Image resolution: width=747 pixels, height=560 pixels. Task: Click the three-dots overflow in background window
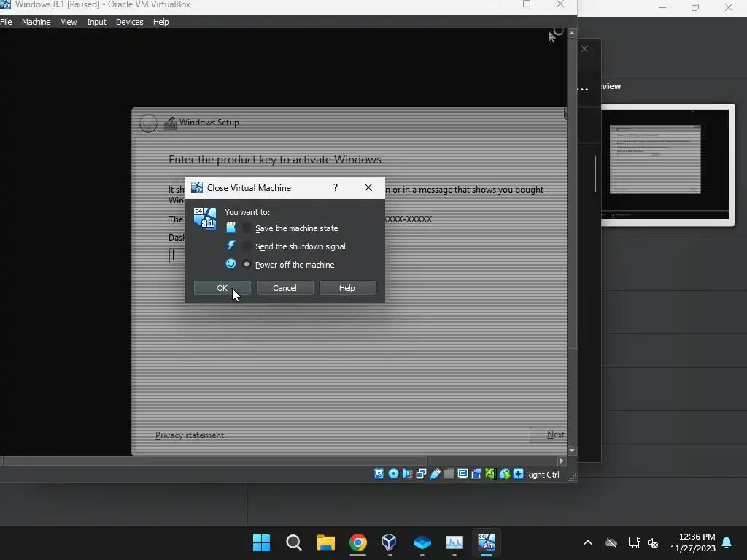tap(583, 88)
